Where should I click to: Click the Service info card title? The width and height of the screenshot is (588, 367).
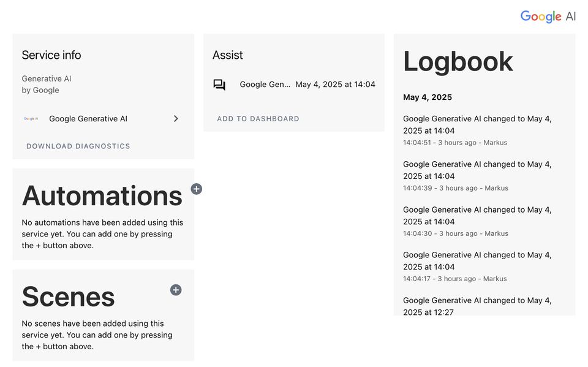(x=51, y=55)
